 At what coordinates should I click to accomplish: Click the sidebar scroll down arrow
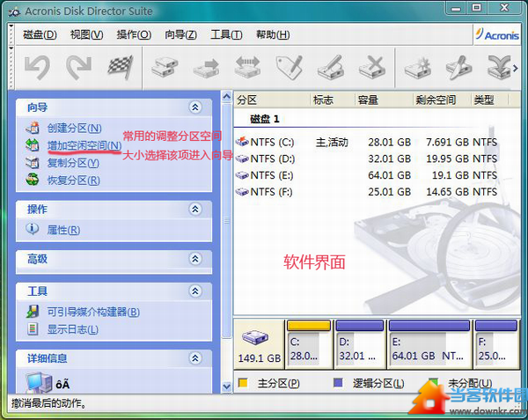[227, 387]
